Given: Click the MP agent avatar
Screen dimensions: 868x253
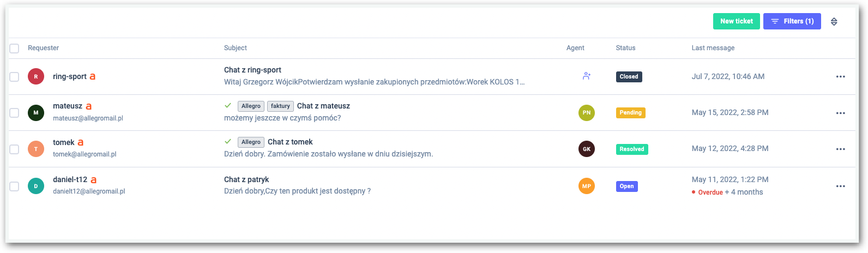Looking at the screenshot, I should 586,186.
